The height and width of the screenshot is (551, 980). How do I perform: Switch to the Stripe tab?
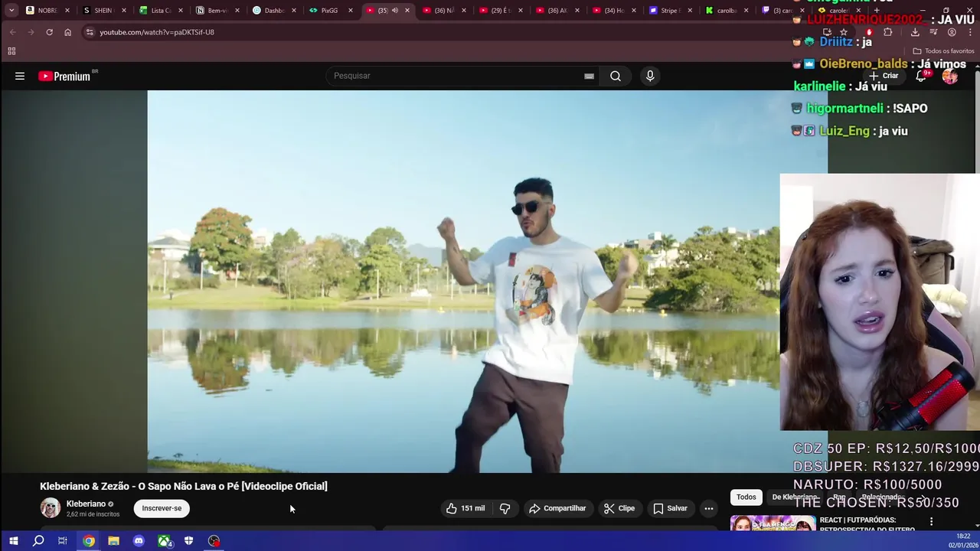click(x=670, y=11)
